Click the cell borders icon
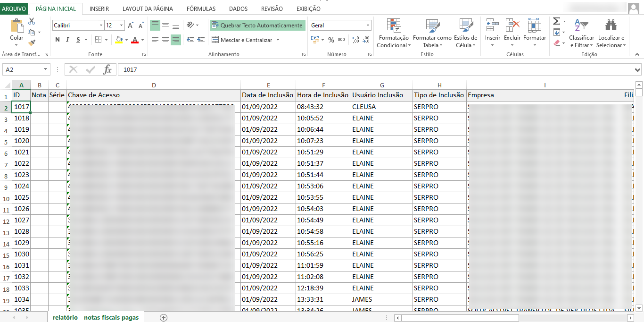 98,40
